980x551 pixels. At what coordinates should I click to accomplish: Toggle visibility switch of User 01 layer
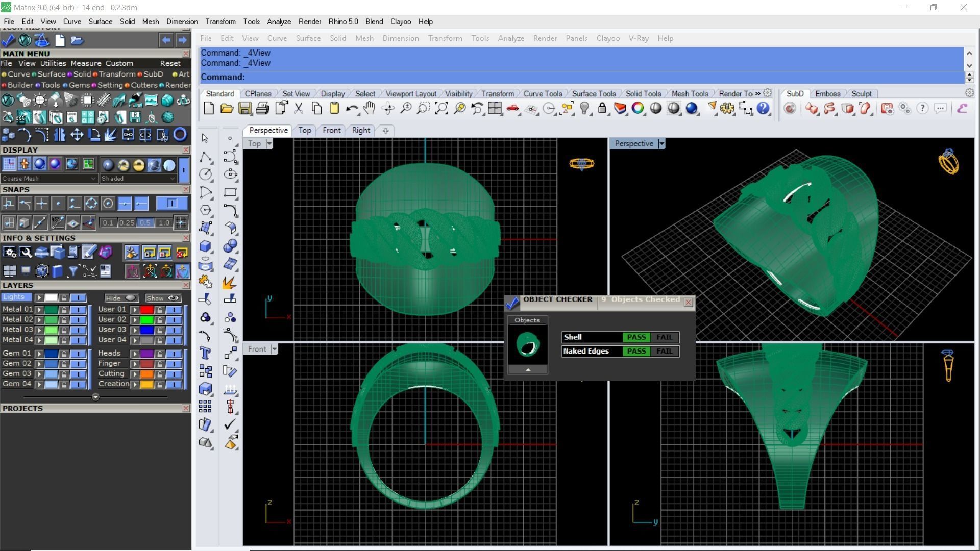[x=174, y=310]
